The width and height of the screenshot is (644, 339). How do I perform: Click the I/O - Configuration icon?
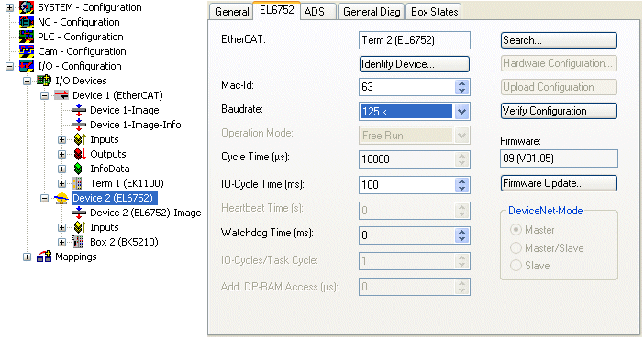coord(27,66)
